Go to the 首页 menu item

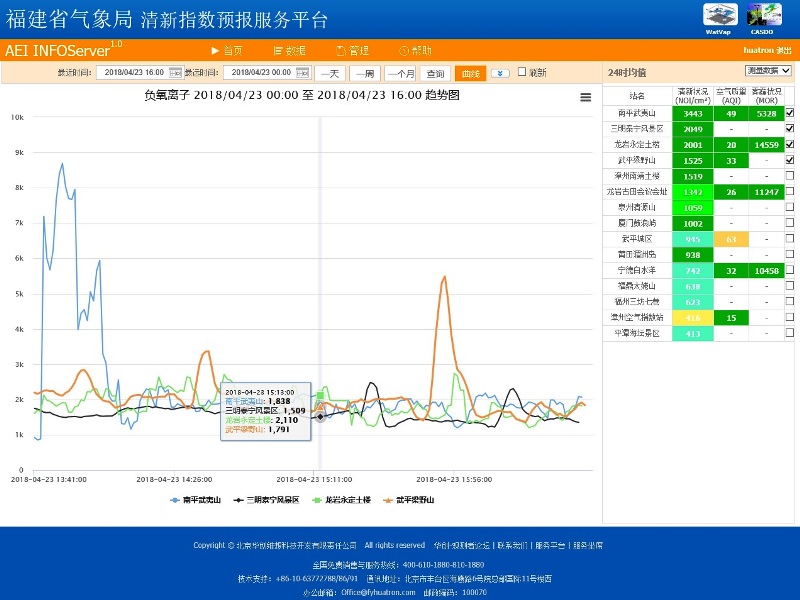(x=226, y=50)
